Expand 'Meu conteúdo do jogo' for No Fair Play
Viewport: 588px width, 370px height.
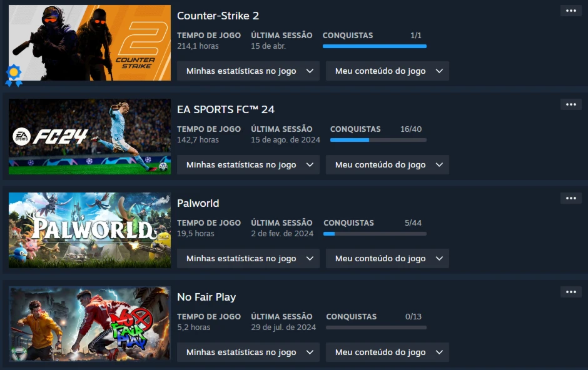pos(387,352)
